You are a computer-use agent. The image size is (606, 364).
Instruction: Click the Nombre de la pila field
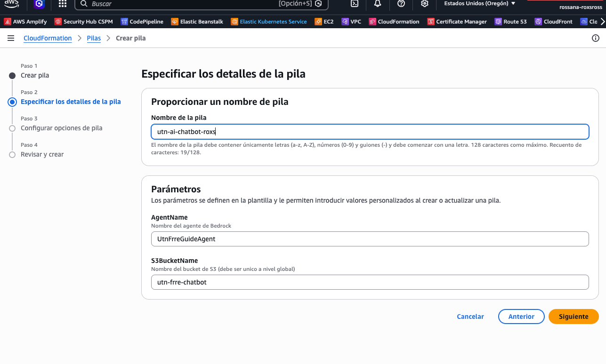click(370, 132)
